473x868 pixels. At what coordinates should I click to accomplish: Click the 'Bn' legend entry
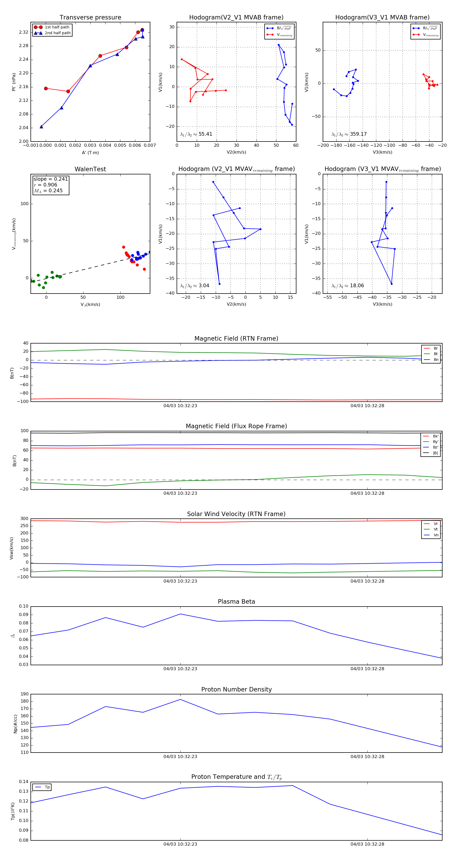pyautogui.click(x=431, y=360)
